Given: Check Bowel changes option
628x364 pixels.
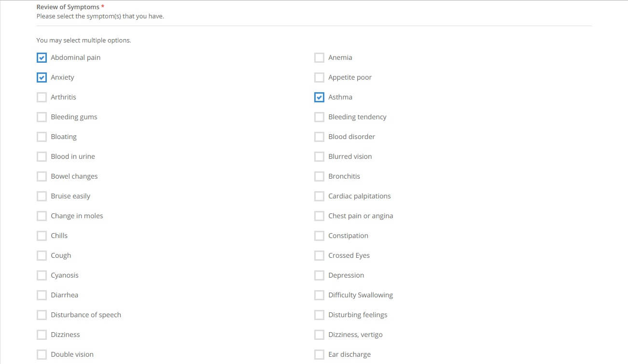Looking at the screenshot, I should point(42,176).
